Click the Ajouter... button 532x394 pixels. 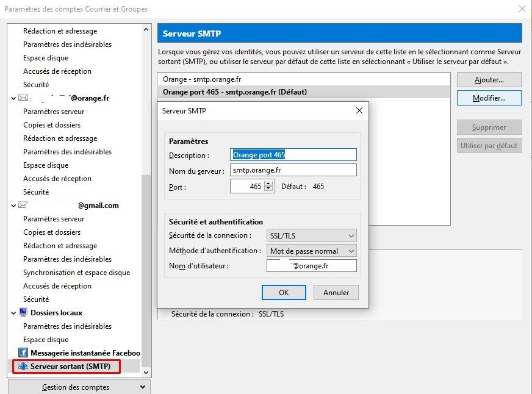(489, 80)
